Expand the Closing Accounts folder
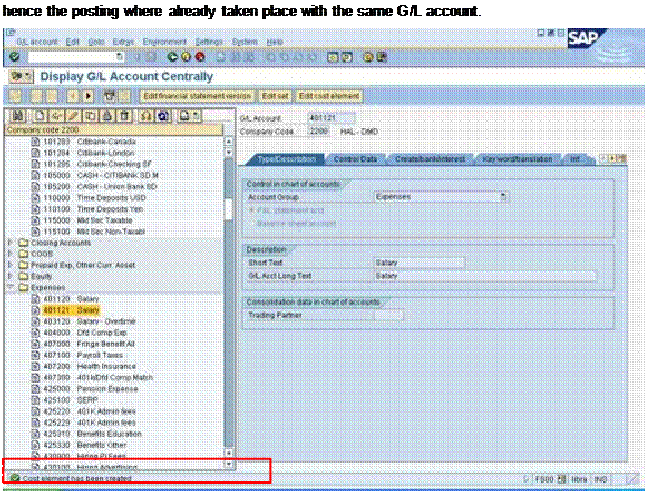Screen dimensions: 652x502 point(11,242)
